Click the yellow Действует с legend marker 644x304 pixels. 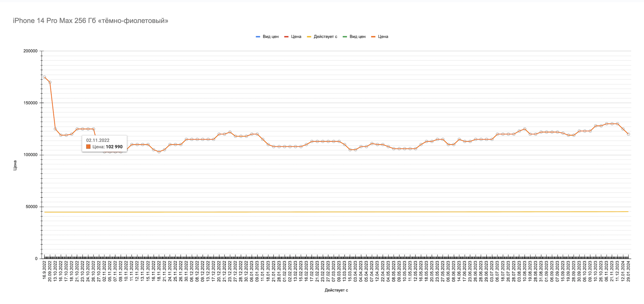click(309, 37)
